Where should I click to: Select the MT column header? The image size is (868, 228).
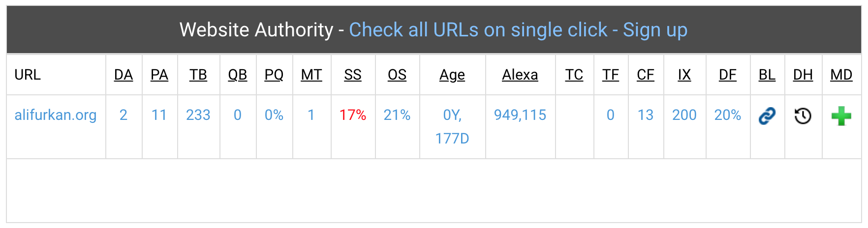coord(311,75)
